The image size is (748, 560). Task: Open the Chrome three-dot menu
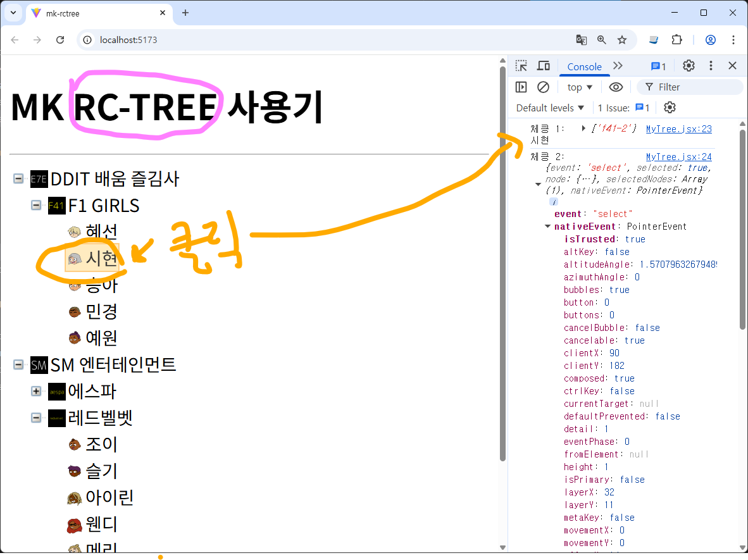point(733,40)
